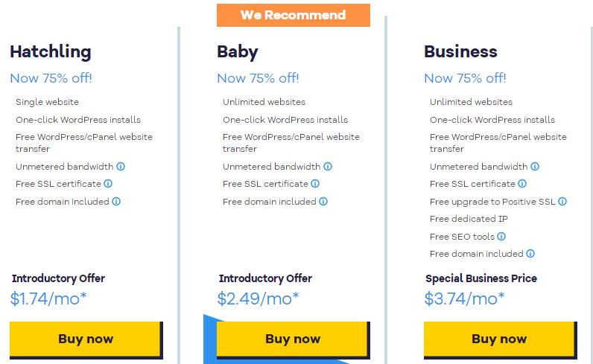Screen dimensions: 593x364
Task: Click info icon for Business Free SSL certificate
Action: (x=522, y=184)
